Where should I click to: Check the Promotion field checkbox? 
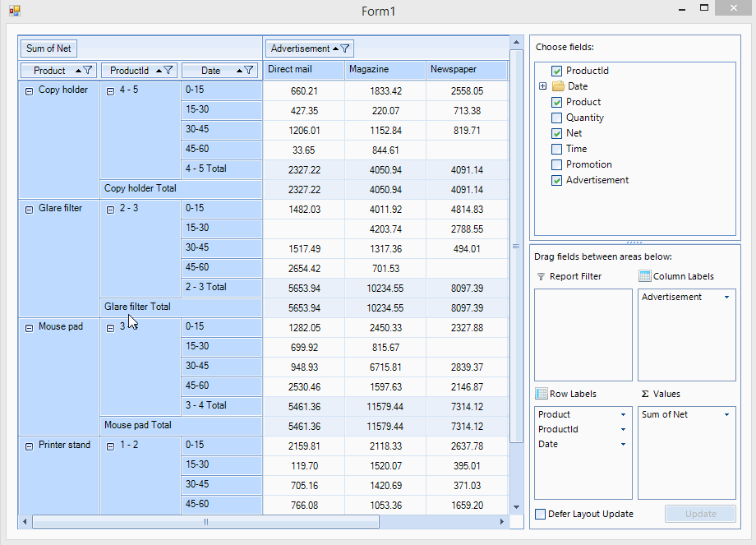click(557, 164)
